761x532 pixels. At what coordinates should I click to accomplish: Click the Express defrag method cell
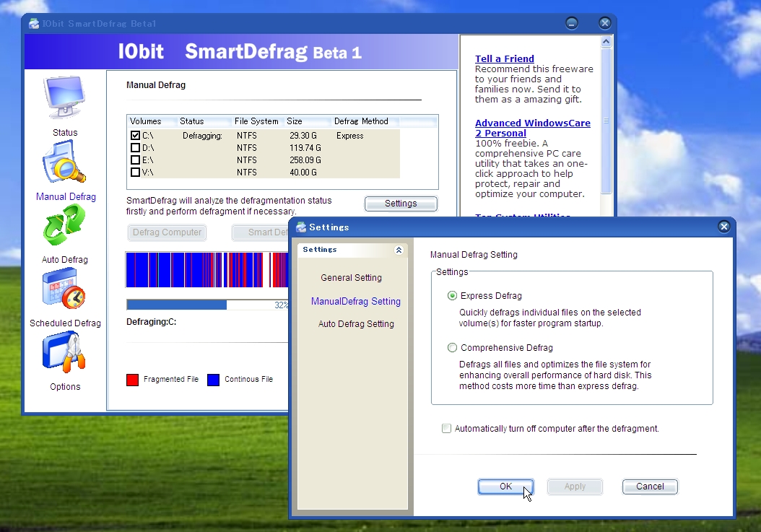pos(350,136)
